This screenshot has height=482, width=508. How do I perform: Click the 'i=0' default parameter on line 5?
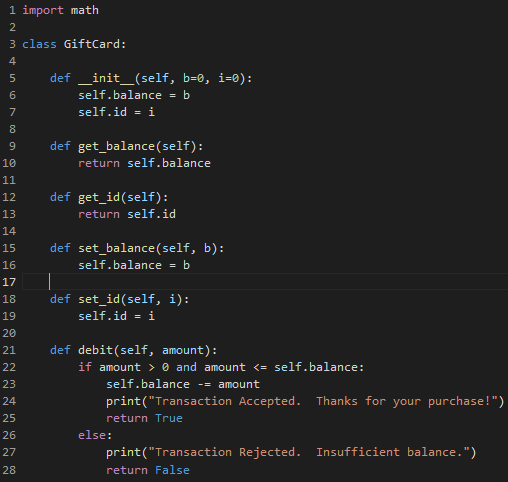(228, 78)
